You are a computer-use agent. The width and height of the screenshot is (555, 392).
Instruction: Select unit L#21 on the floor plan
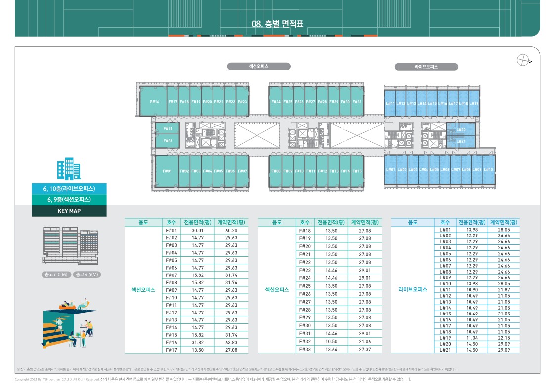(x=461, y=141)
